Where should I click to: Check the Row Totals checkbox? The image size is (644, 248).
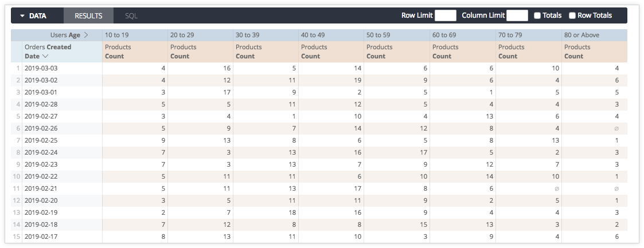(x=572, y=16)
